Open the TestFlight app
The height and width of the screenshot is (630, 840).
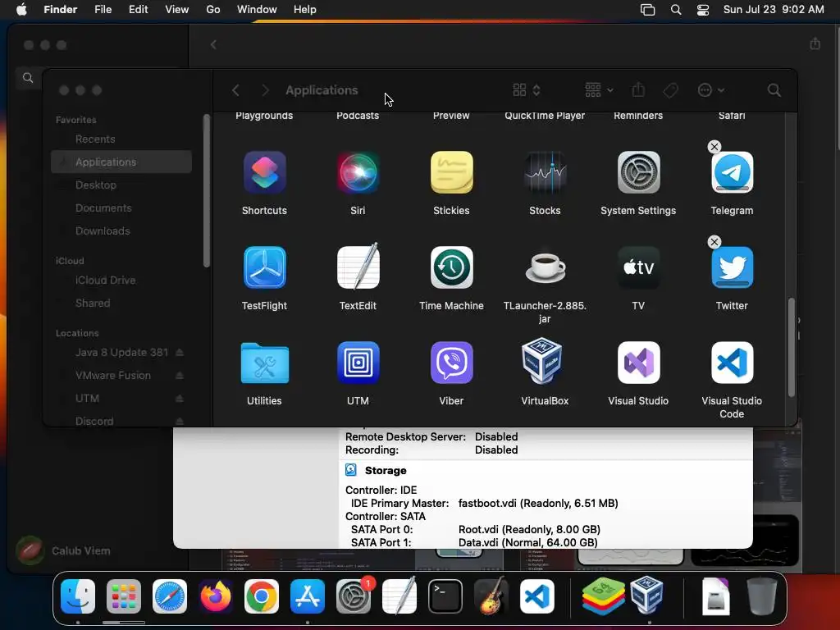pos(264,267)
